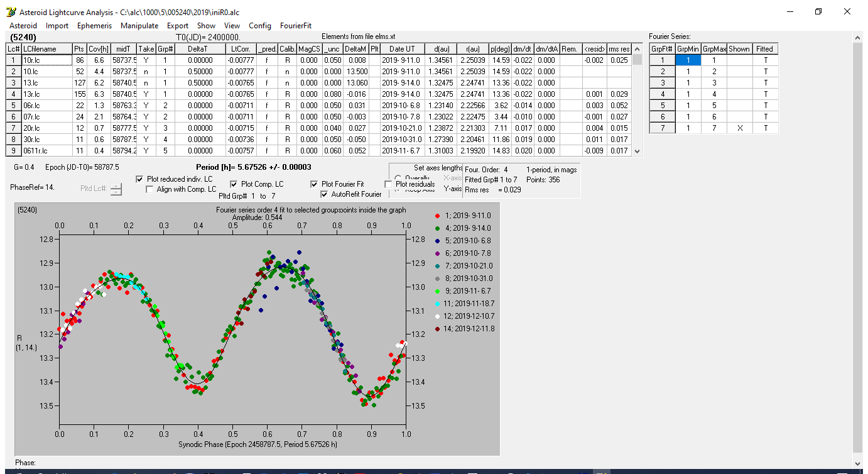The width and height of the screenshot is (868, 474).
Task: Click green legend dot for 2019-9-14.0
Action: pos(437,228)
